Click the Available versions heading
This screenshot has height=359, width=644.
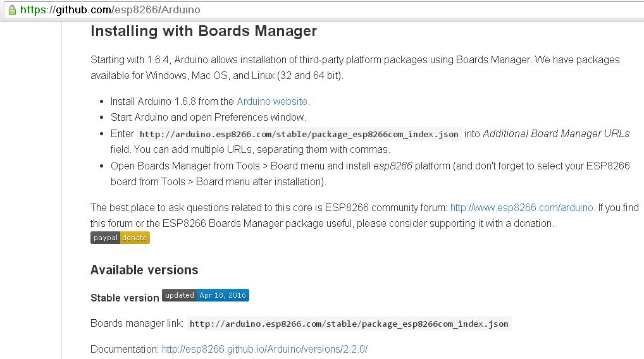[144, 270]
